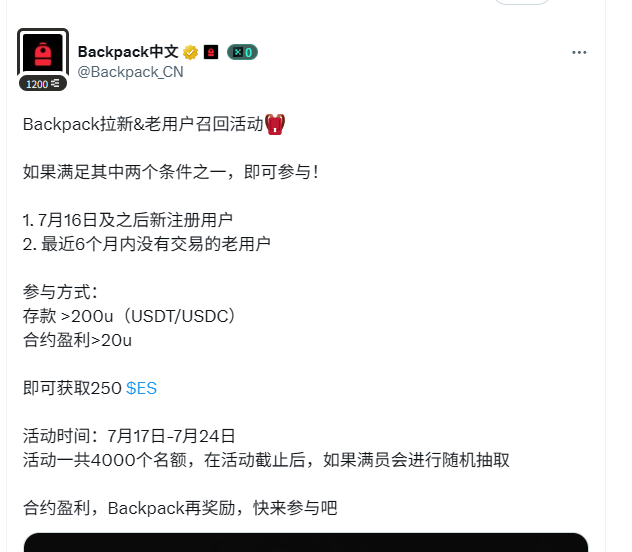Click the green badge showing 0

pyautogui.click(x=242, y=52)
